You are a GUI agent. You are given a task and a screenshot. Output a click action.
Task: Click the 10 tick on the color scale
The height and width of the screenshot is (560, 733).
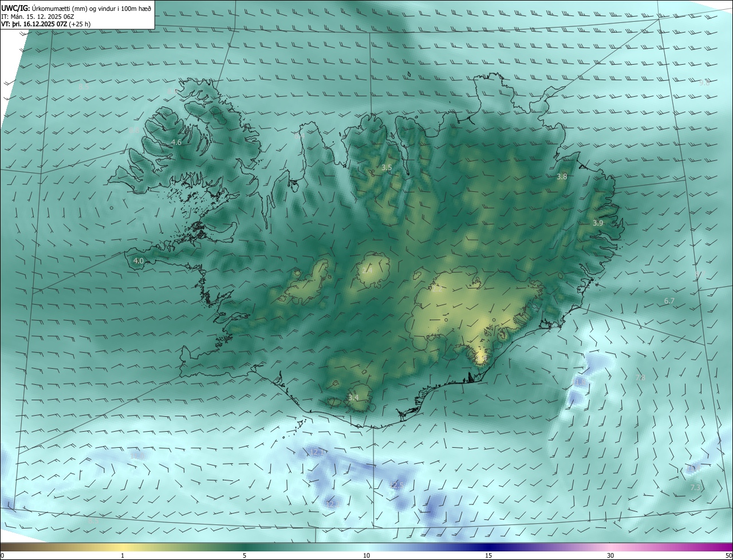point(366,555)
